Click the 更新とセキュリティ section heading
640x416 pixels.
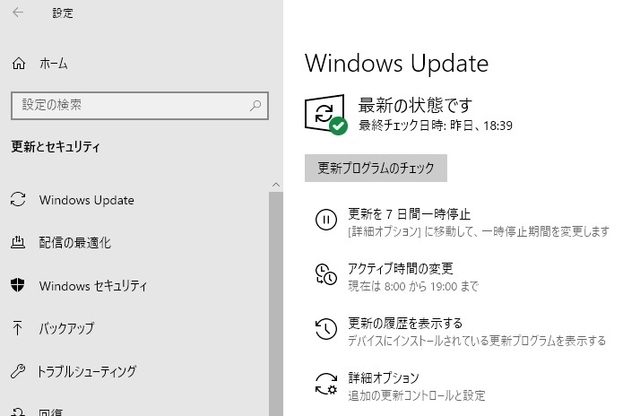click(56, 147)
